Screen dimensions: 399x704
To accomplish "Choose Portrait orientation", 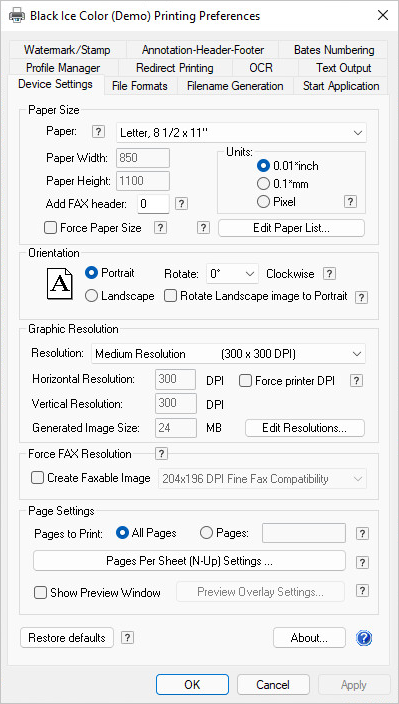I will tap(91, 273).
